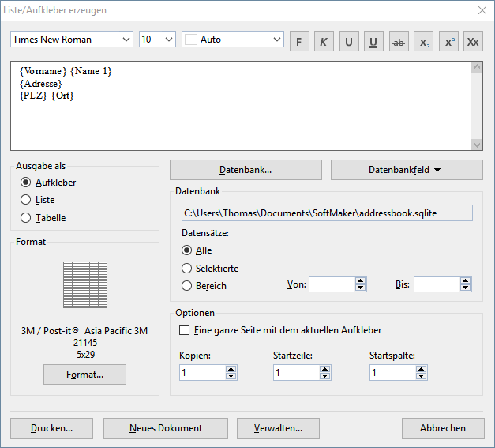Image resolution: width=495 pixels, height=448 pixels.
Task: Click the Drucken... button
Action: coord(51,428)
